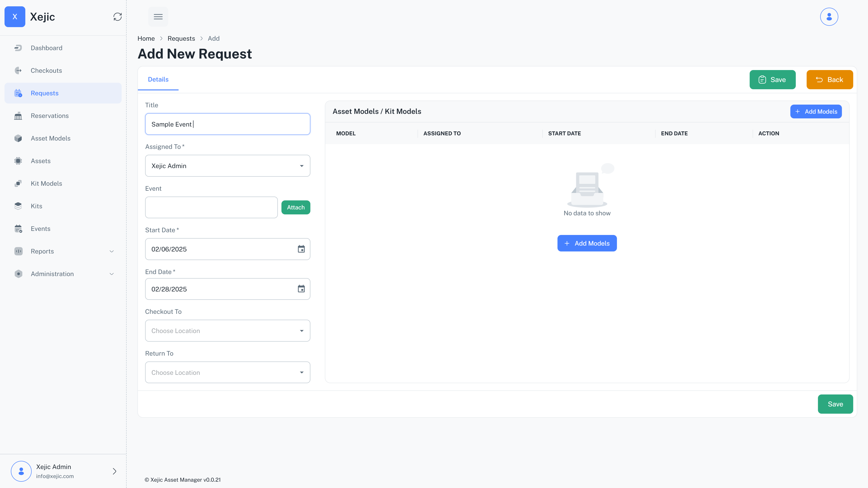The height and width of the screenshot is (488, 868).
Task: Click the green Save button at top
Action: point(772,80)
